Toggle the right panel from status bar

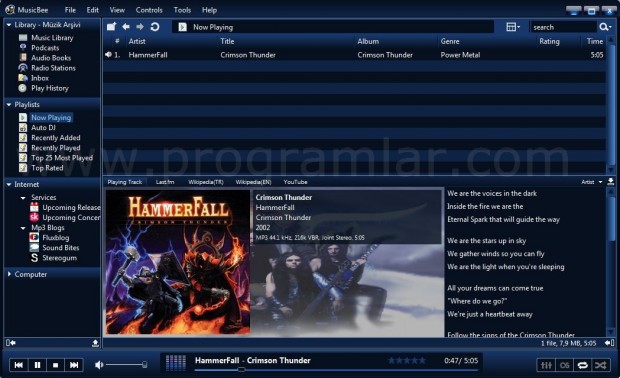pyautogui.click(x=609, y=343)
